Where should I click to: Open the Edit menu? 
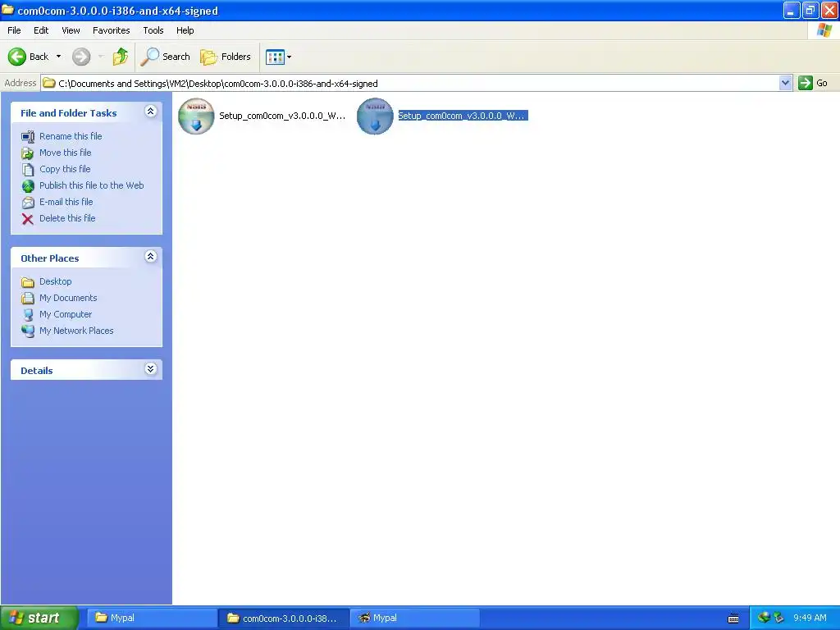(x=41, y=30)
